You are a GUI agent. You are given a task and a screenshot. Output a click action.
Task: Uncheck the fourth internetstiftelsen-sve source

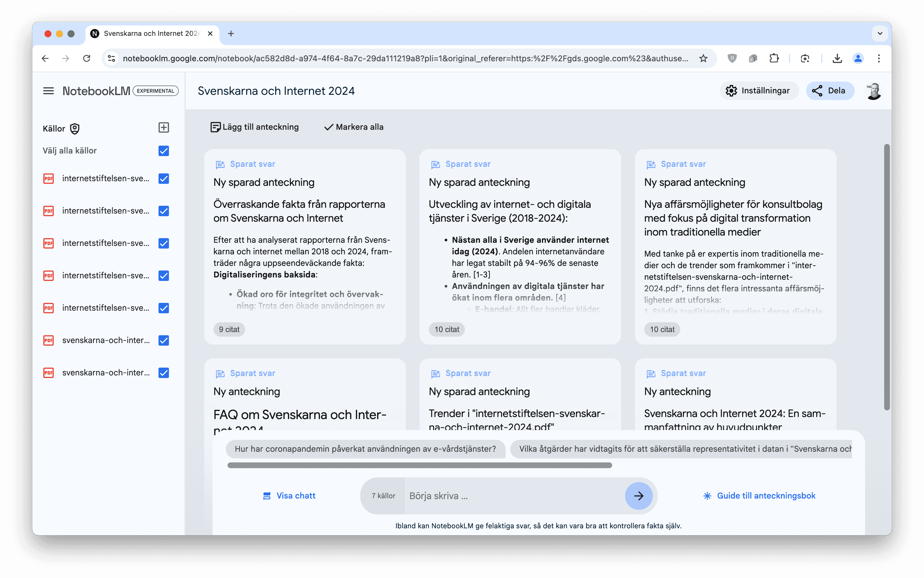pyautogui.click(x=163, y=276)
